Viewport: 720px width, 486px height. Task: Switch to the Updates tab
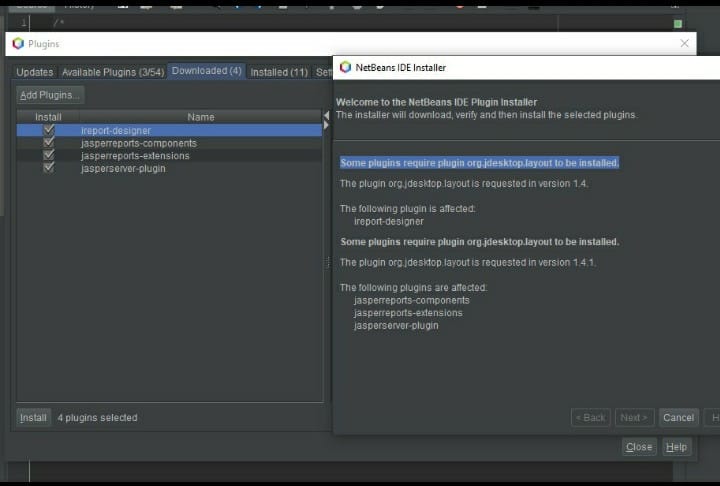click(34, 72)
